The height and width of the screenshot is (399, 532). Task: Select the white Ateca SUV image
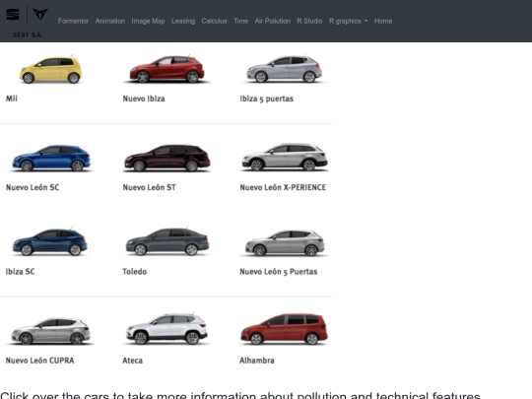pos(166,329)
